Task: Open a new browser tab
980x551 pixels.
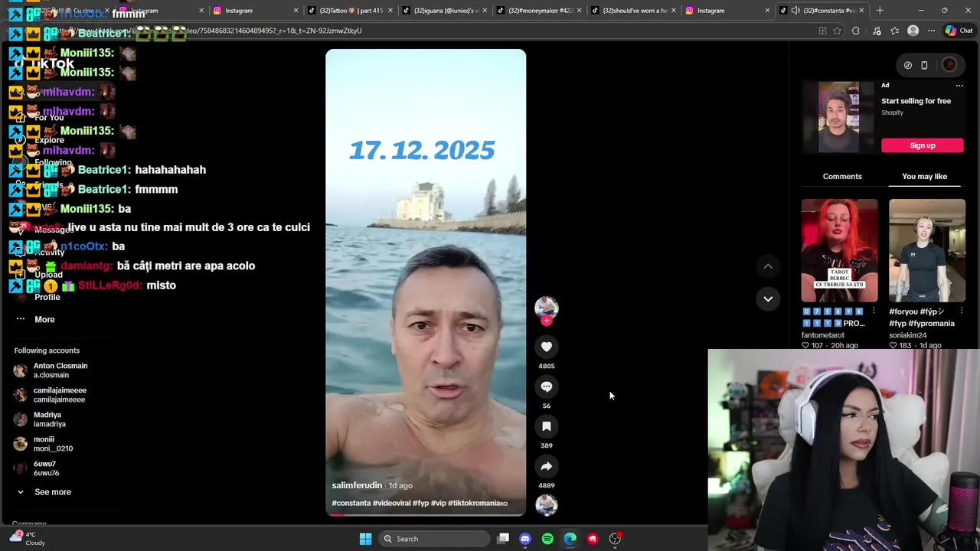Action: pyautogui.click(x=880, y=11)
